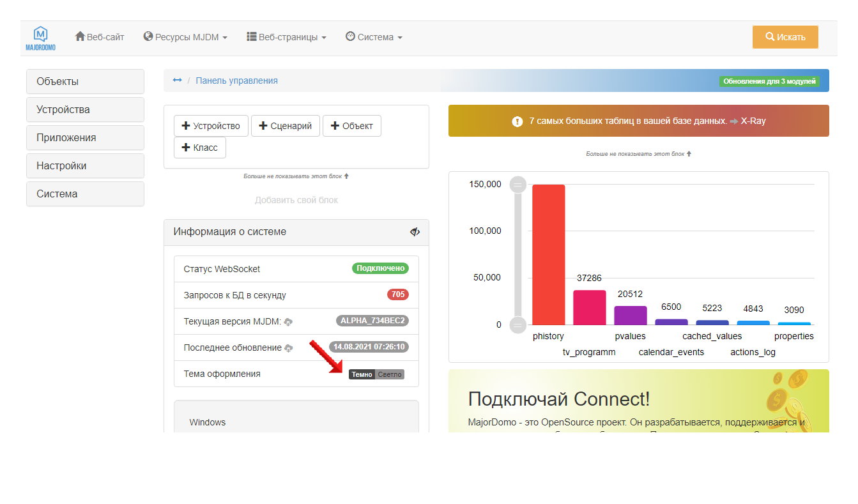This screenshot has width=858, height=504.
Task: Click the add Сценарий button
Action: [x=285, y=126]
